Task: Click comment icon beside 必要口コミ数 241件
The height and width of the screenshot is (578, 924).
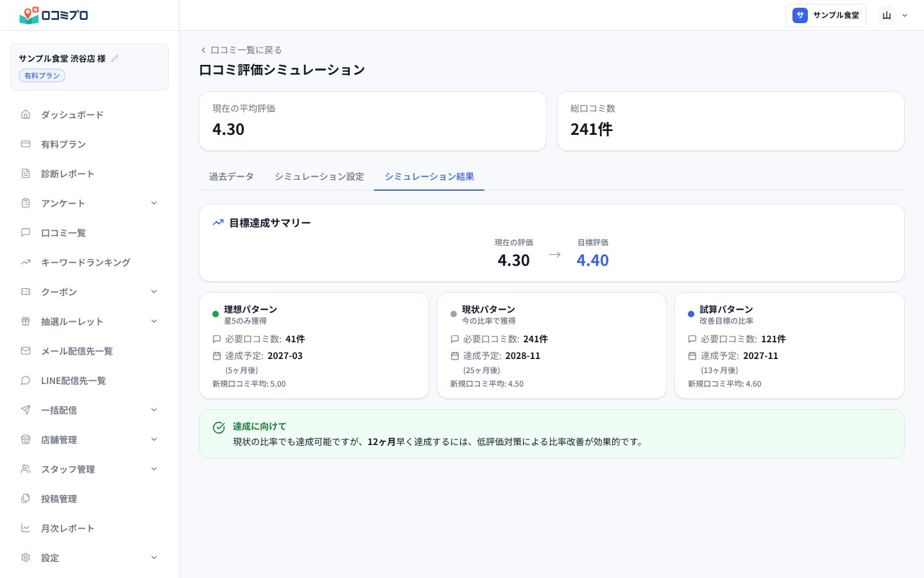Action: pyautogui.click(x=455, y=339)
